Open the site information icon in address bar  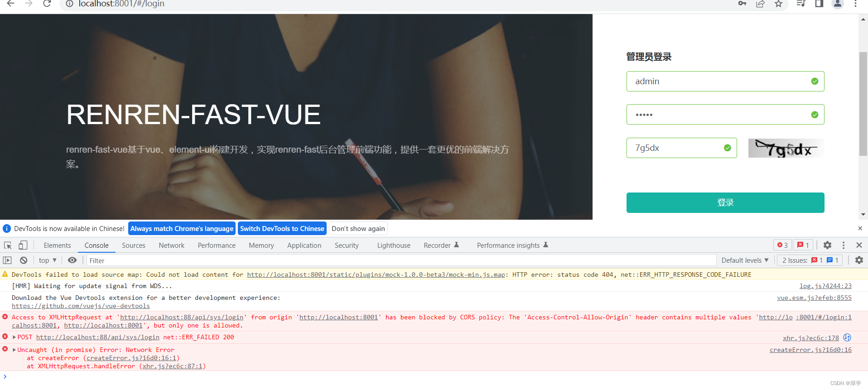click(x=69, y=4)
